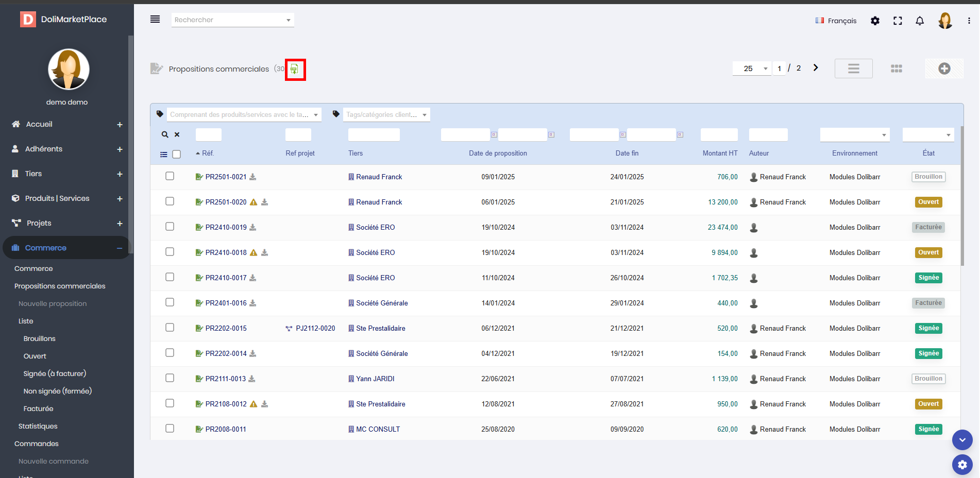This screenshot has height=478, width=980.
Task: Enter fullscreen mode using the top bar icon
Action: point(898,21)
